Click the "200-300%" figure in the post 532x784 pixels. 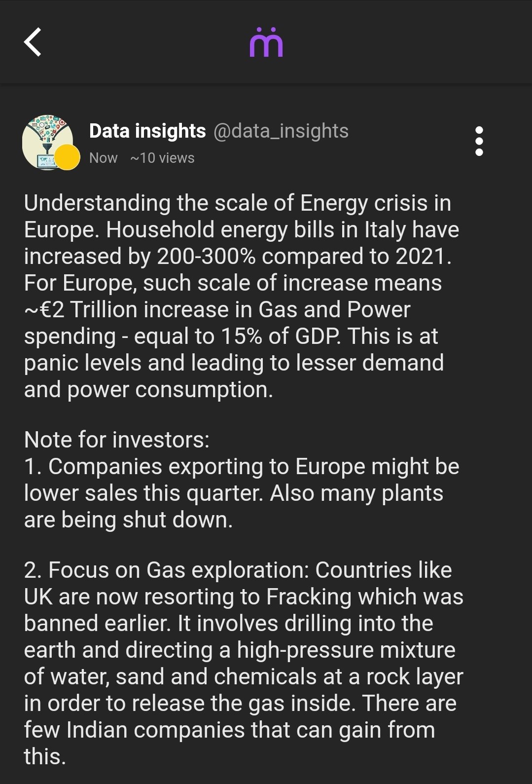(206, 257)
